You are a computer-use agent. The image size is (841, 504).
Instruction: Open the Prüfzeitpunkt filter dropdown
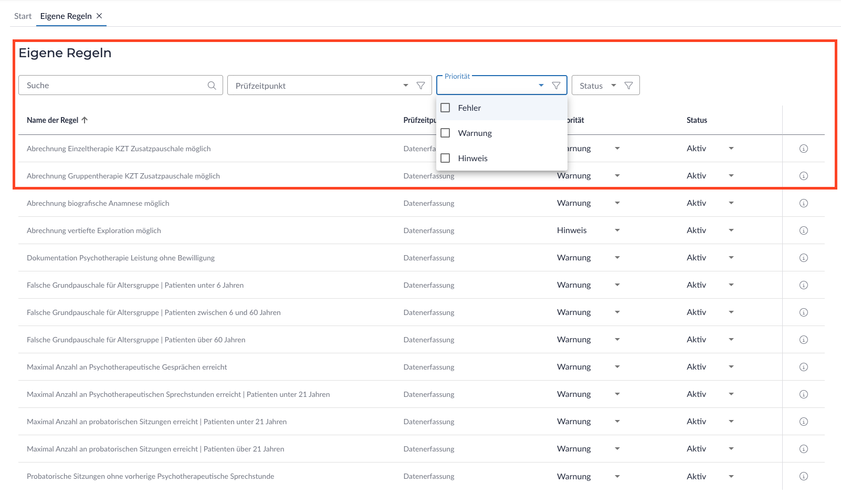(x=405, y=86)
